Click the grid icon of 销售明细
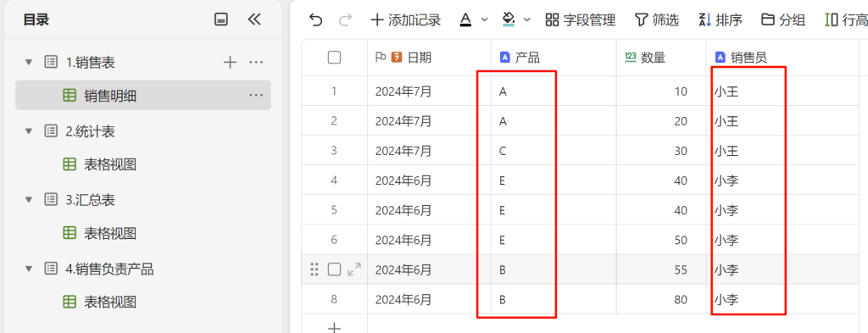 70,96
